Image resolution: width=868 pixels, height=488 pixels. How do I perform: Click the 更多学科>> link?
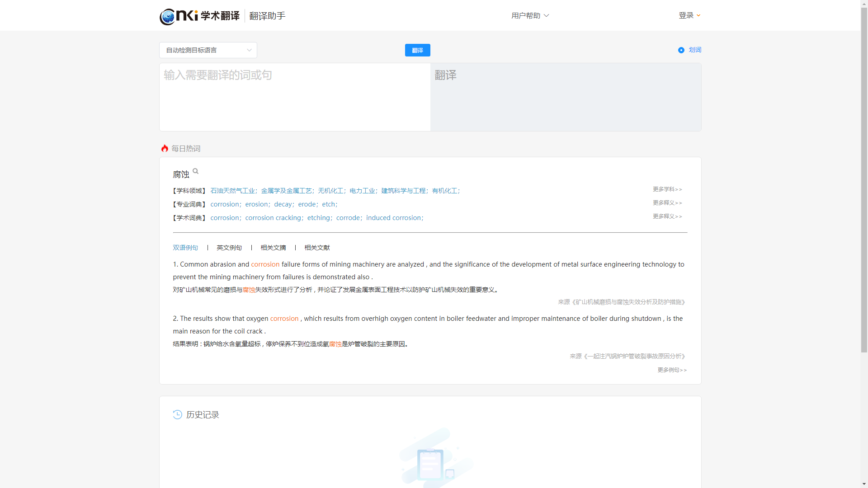pyautogui.click(x=667, y=189)
